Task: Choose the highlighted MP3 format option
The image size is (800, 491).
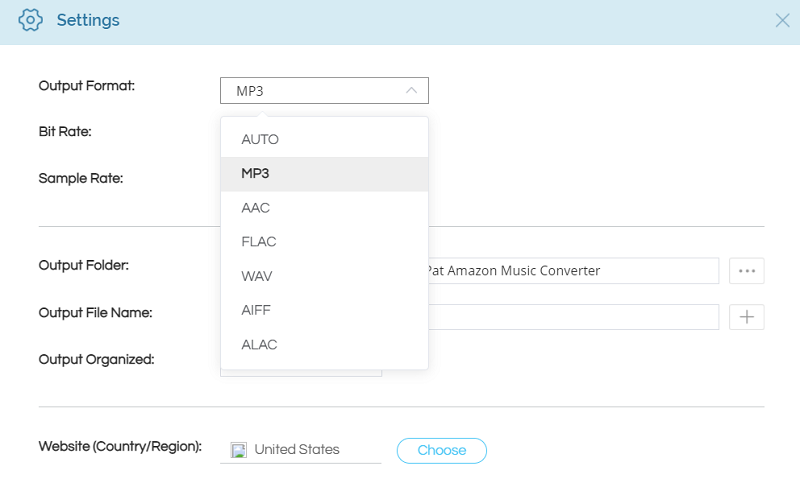Action: click(256, 174)
